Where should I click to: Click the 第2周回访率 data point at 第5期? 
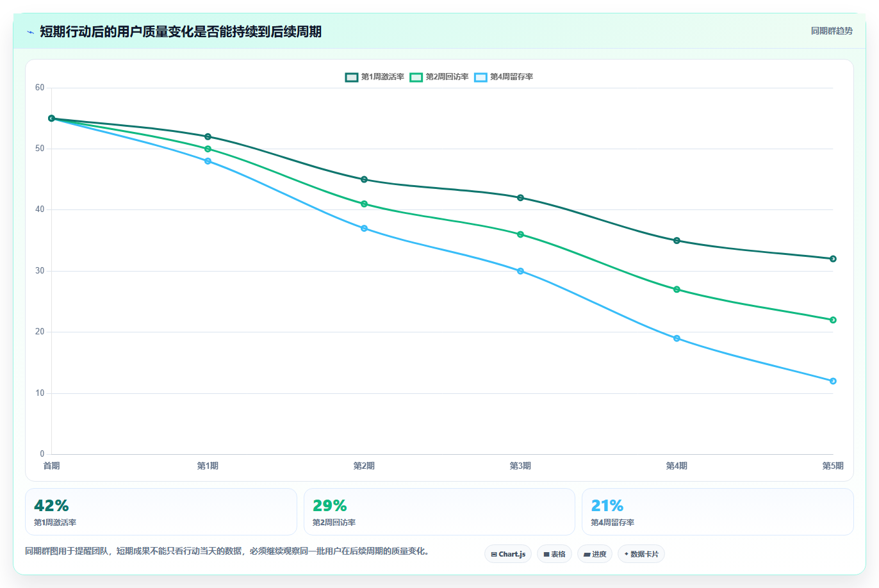(x=833, y=320)
